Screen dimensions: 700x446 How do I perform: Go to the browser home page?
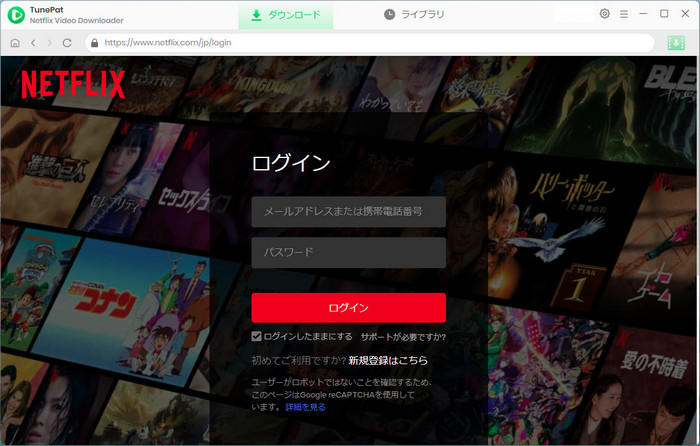[14, 43]
